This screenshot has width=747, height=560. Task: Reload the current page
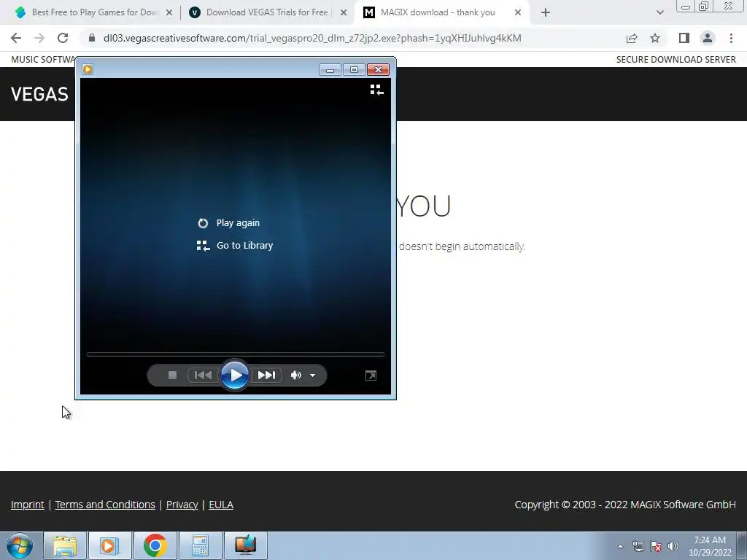(x=63, y=38)
